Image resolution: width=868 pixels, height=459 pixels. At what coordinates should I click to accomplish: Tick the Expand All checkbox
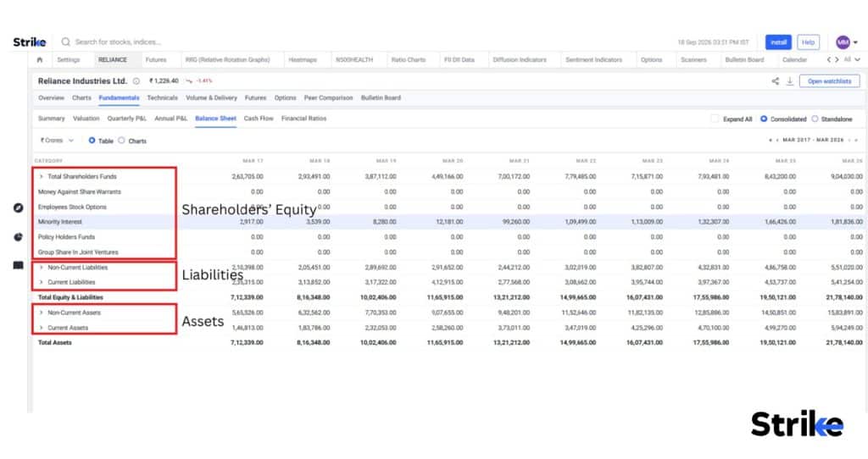[715, 119]
